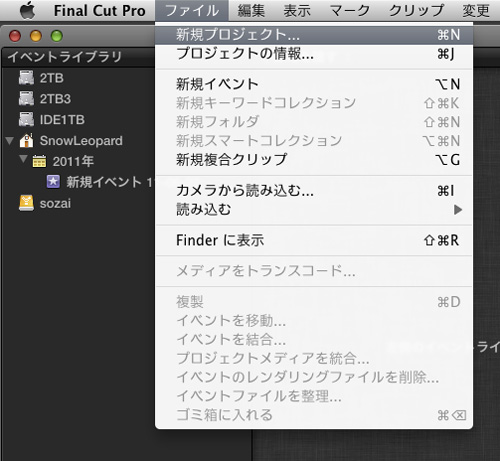500x461 pixels.
Task: Click the 2TB drive icon
Action: click(x=26, y=78)
